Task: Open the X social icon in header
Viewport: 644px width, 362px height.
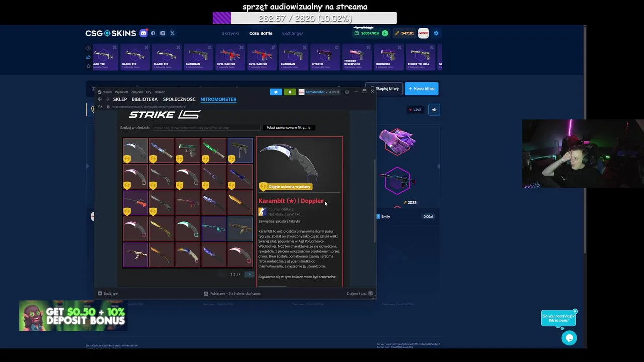Action: (172, 33)
